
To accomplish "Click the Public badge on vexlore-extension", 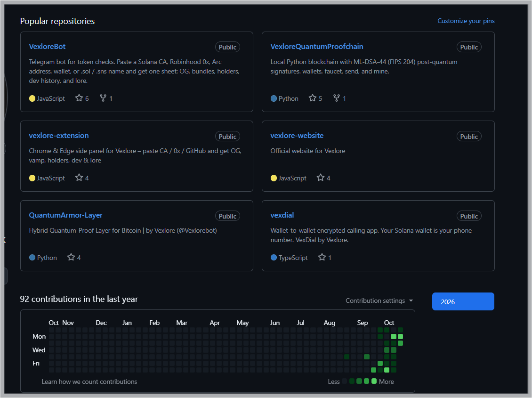I will [227, 137].
